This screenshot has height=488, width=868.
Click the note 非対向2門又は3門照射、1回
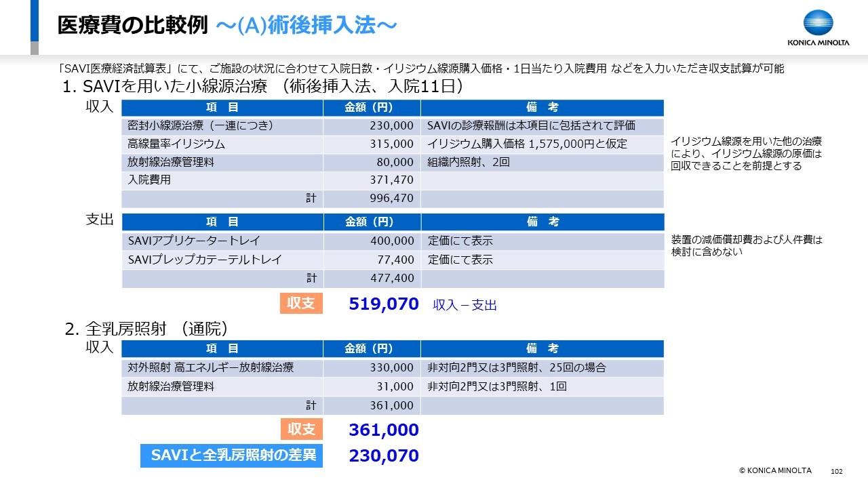click(x=497, y=387)
